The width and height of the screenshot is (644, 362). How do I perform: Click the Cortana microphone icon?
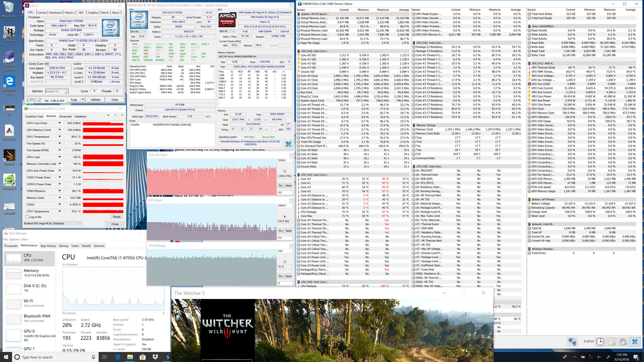pos(93,357)
